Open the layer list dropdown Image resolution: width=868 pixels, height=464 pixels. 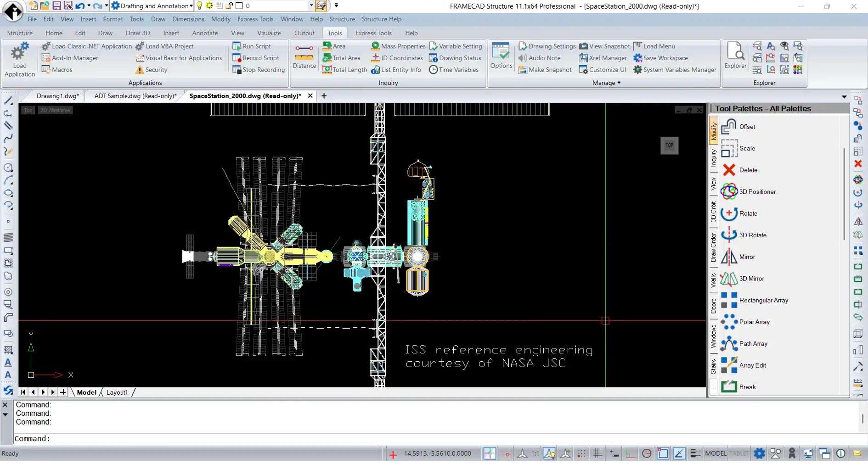(x=311, y=6)
